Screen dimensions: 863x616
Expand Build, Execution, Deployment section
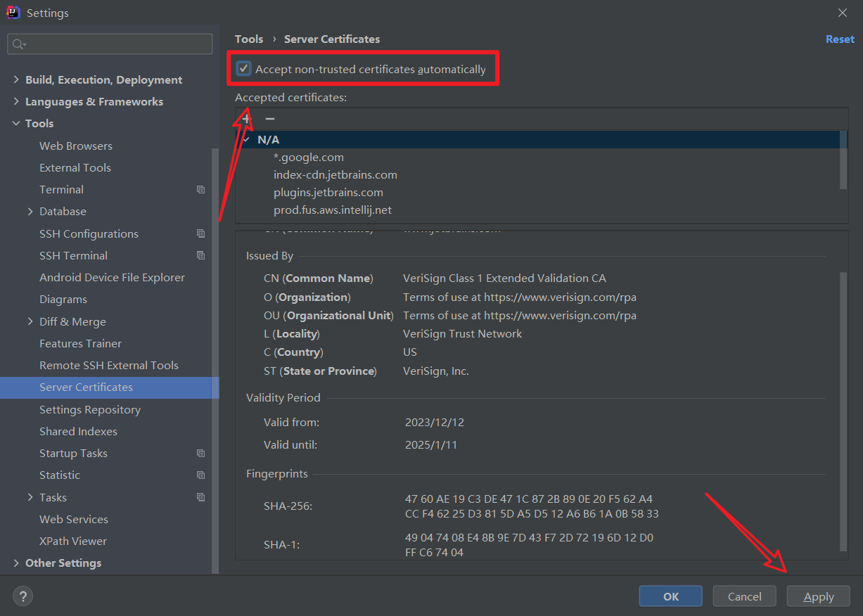click(16, 79)
